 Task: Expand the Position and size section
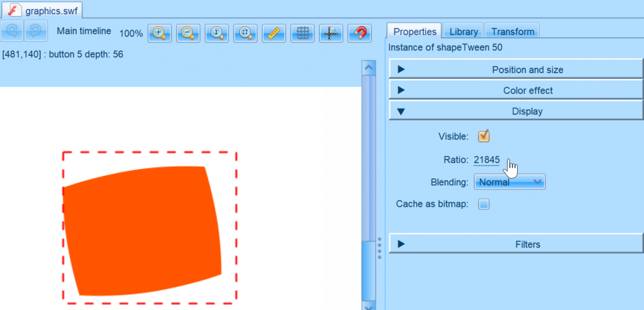516,69
